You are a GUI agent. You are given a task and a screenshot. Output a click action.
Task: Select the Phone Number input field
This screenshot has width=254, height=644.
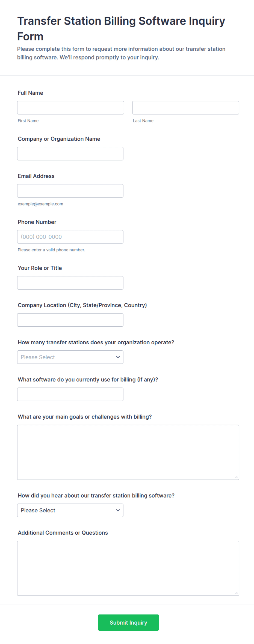(70, 237)
